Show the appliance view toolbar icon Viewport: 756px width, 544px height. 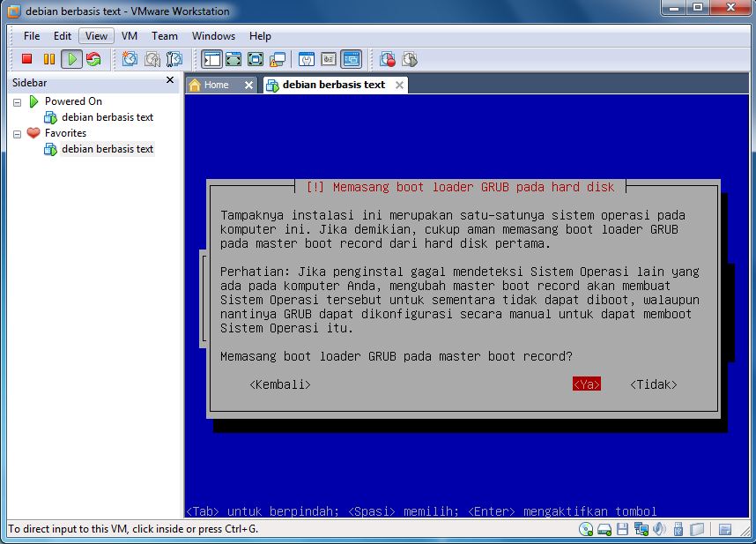coord(329,59)
